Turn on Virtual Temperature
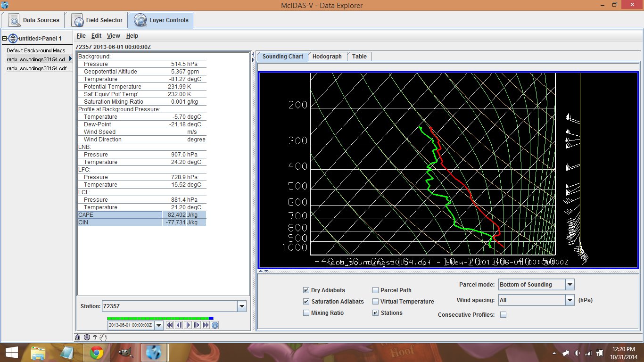 tap(376, 302)
